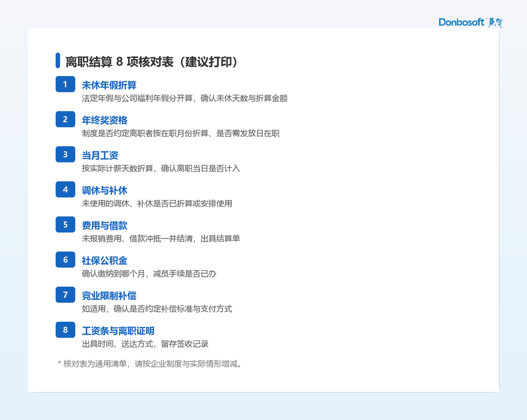527x420 pixels.
Task: Click number badge 4
Action: 65,190
